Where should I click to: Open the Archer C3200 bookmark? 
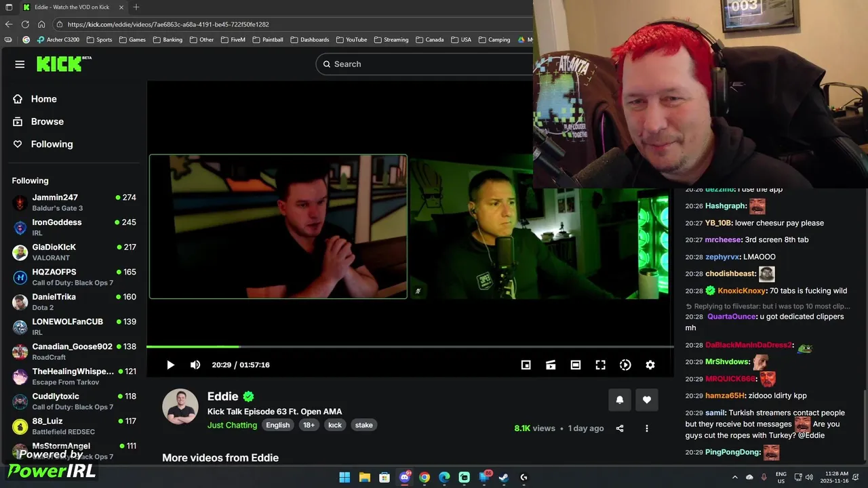click(58, 39)
